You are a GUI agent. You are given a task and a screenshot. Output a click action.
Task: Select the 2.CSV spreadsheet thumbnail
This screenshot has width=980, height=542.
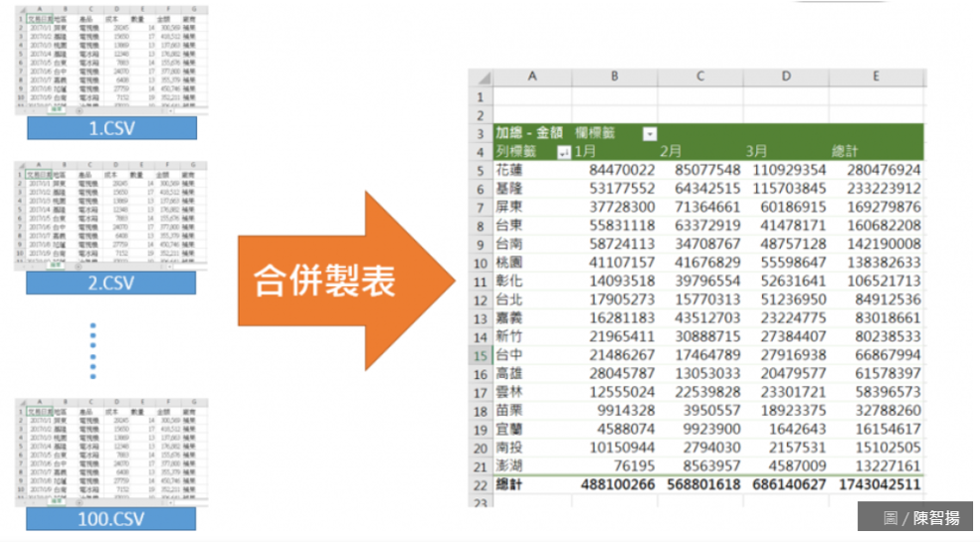click(111, 214)
